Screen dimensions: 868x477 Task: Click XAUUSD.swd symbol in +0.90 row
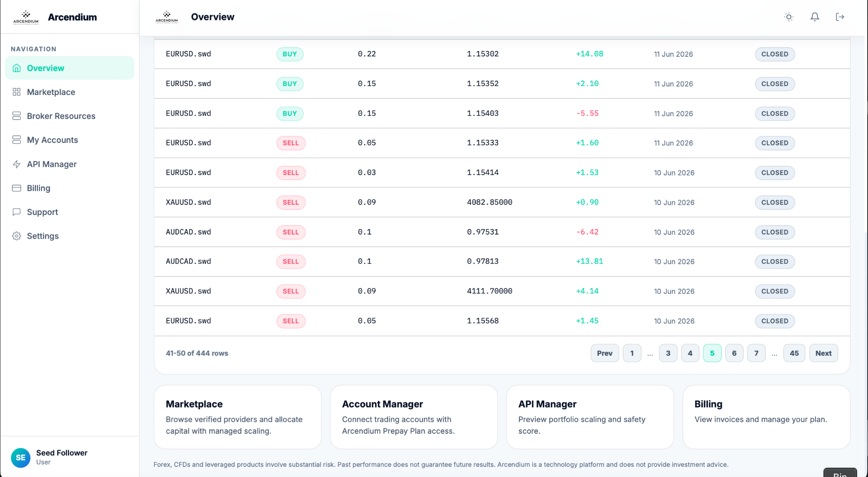point(188,202)
